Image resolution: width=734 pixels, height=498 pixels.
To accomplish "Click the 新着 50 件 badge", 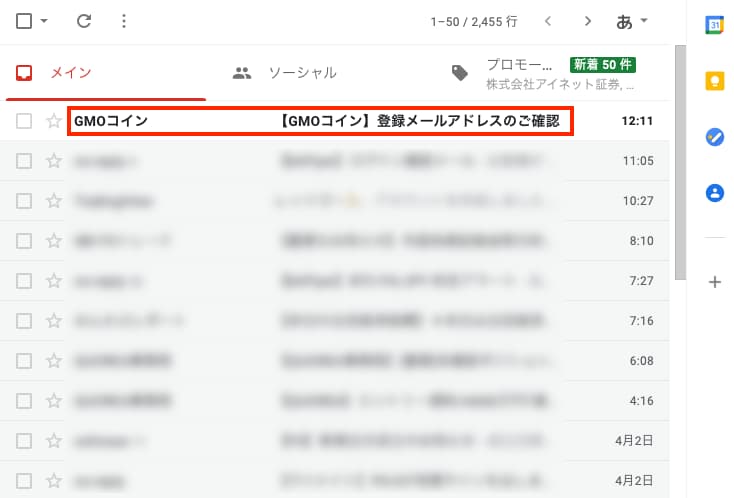I will click(602, 65).
